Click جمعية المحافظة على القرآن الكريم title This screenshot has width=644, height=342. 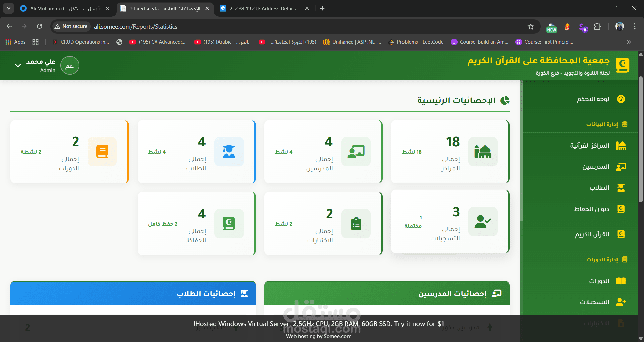(538, 61)
